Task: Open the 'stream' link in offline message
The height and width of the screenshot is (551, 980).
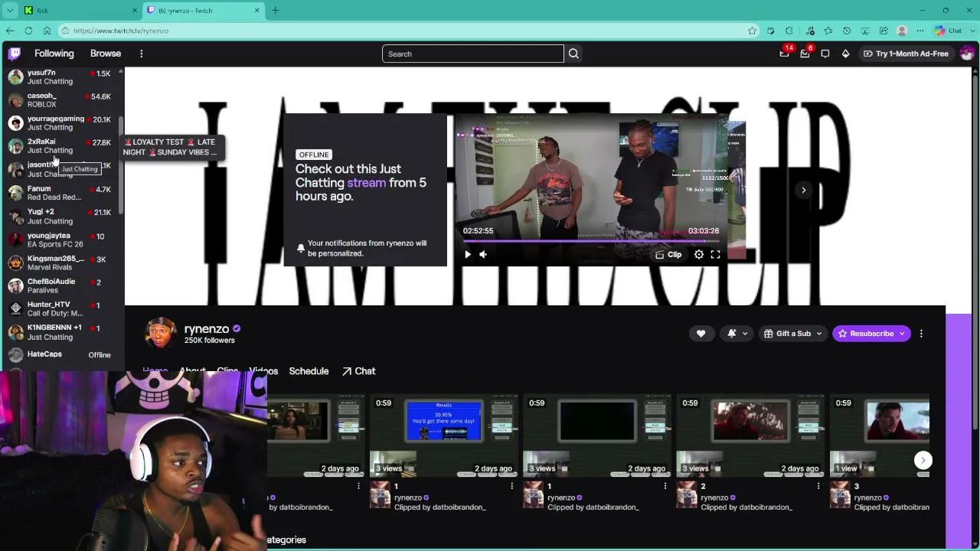Action: click(366, 183)
